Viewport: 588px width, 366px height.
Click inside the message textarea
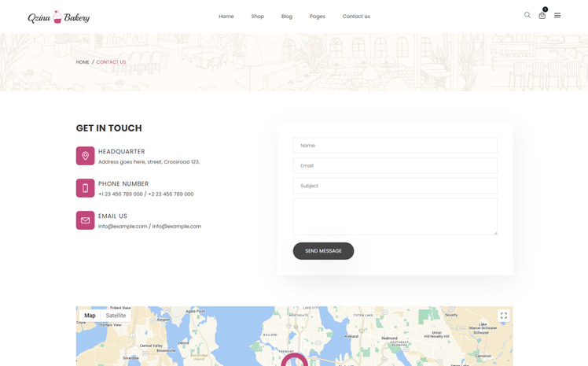click(x=395, y=216)
